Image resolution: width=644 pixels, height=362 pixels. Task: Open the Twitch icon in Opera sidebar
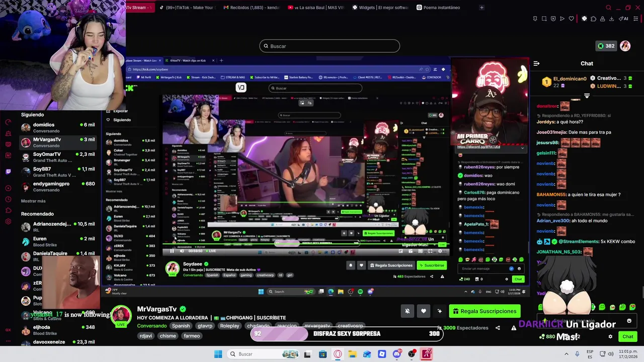8,171
